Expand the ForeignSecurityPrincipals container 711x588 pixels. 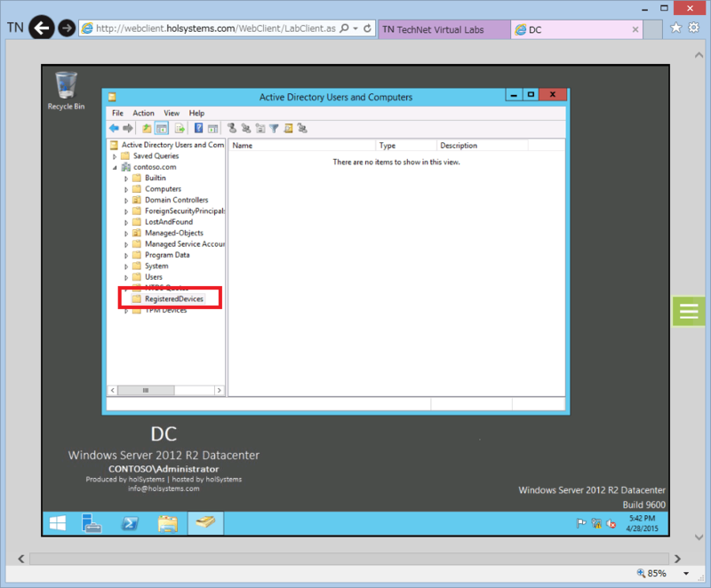point(126,211)
